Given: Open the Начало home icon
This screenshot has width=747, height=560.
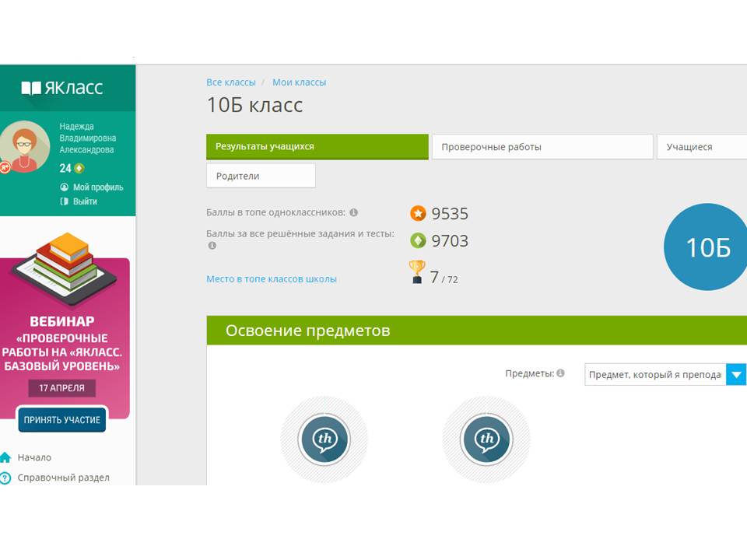Looking at the screenshot, I should pos(6,457).
